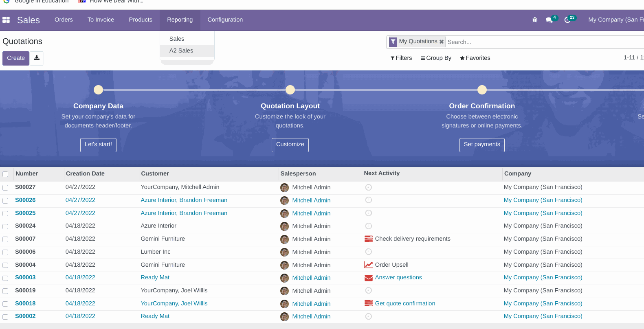The height and width of the screenshot is (329, 644).
Task: Open the conversations chat icon
Action: click(549, 20)
